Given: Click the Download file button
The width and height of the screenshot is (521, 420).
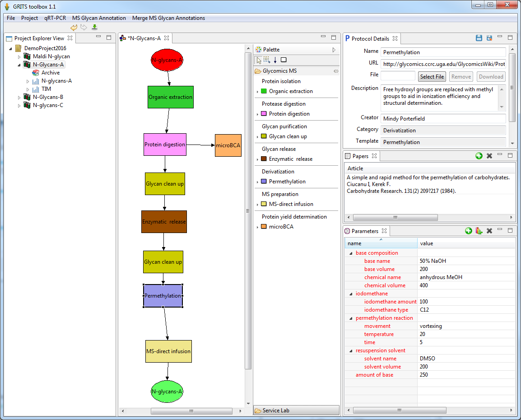Looking at the screenshot, I should click(491, 77).
